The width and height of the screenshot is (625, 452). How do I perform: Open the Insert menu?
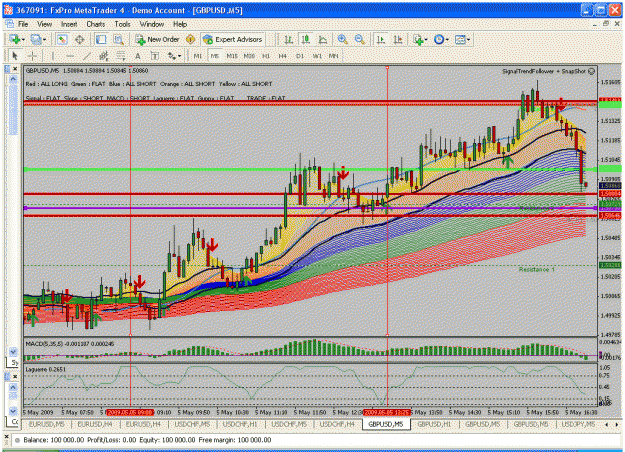pyautogui.click(x=69, y=24)
